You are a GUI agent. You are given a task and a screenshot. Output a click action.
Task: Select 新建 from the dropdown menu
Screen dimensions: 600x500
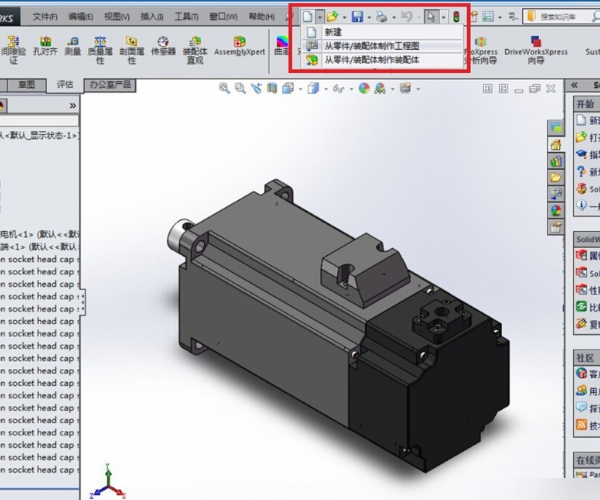click(334, 32)
